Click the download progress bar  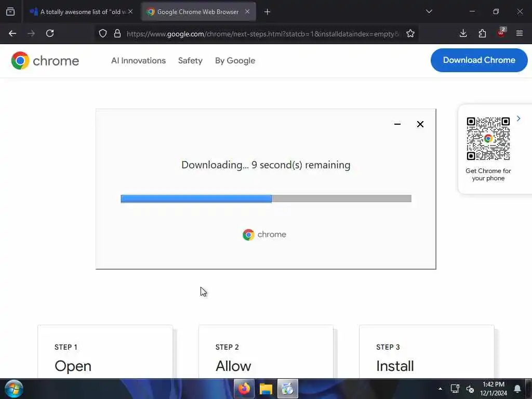(266, 199)
